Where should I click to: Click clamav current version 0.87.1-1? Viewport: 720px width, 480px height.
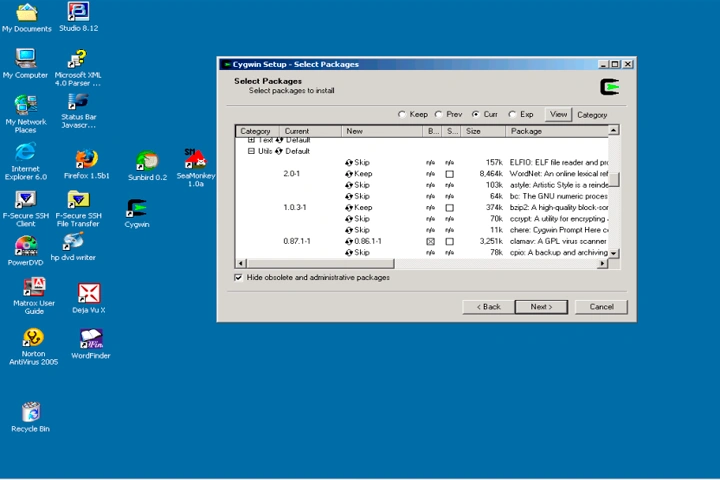point(297,241)
